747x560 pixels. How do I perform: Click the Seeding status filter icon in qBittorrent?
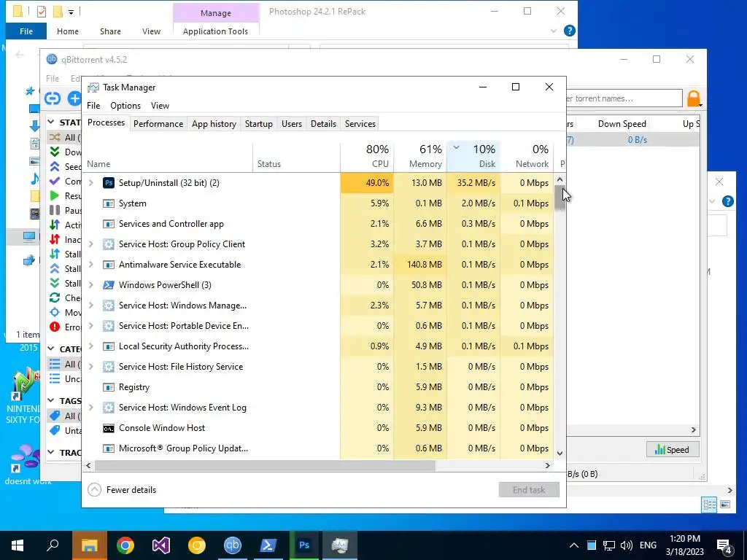[55, 167]
